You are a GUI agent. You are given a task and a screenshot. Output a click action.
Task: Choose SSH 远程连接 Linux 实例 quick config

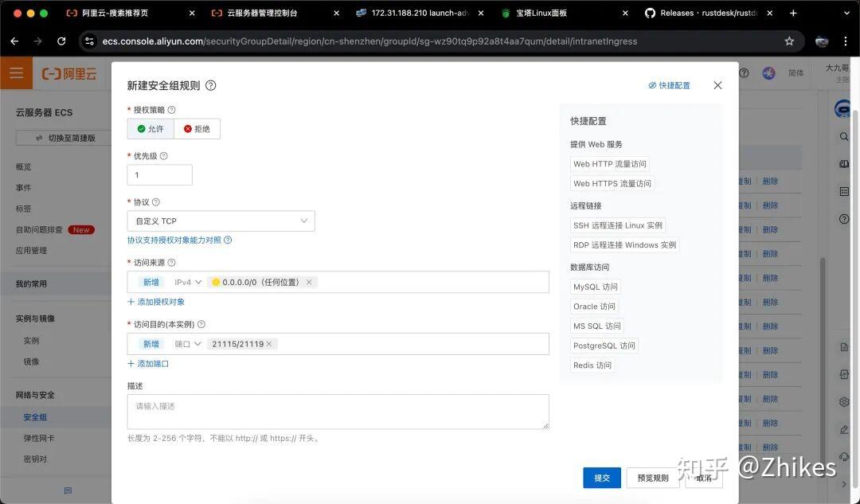[617, 225]
